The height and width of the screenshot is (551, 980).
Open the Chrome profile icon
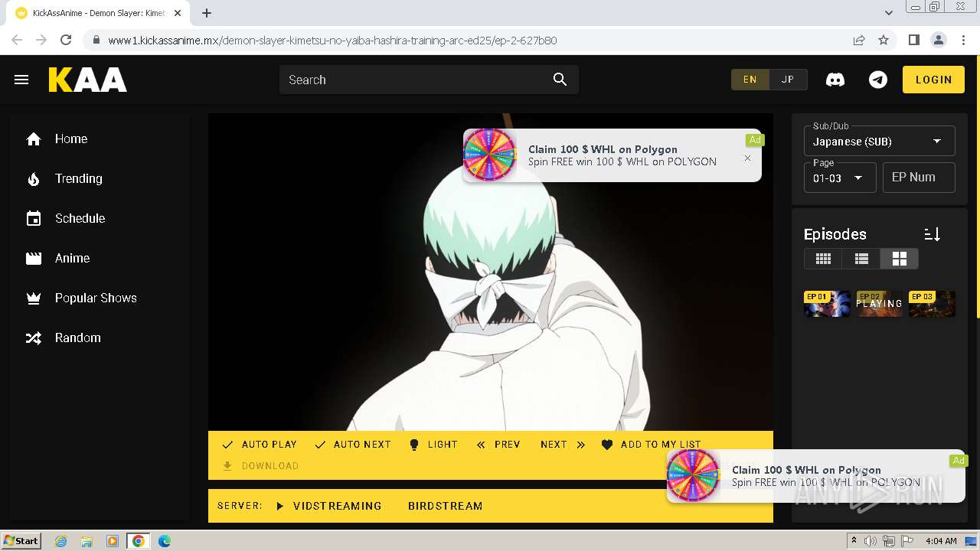pos(938,40)
